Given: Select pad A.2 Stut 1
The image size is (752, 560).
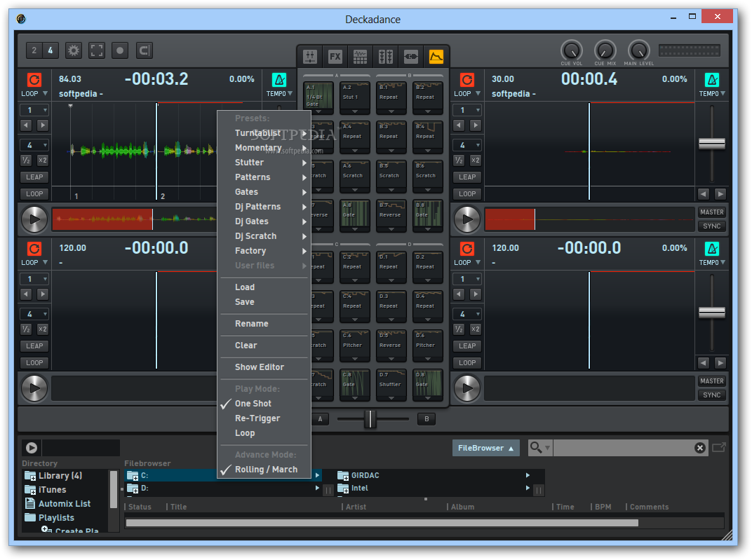Looking at the screenshot, I should [x=355, y=97].
